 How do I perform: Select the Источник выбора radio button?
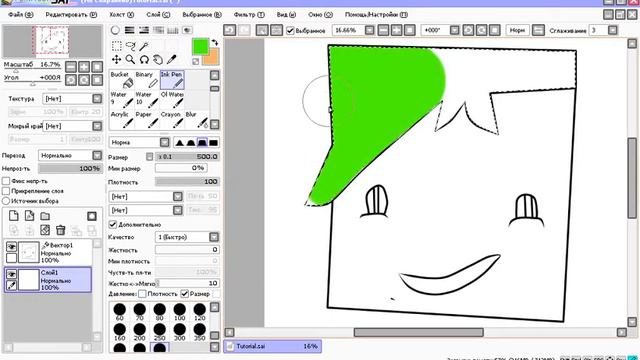(6, 201)
